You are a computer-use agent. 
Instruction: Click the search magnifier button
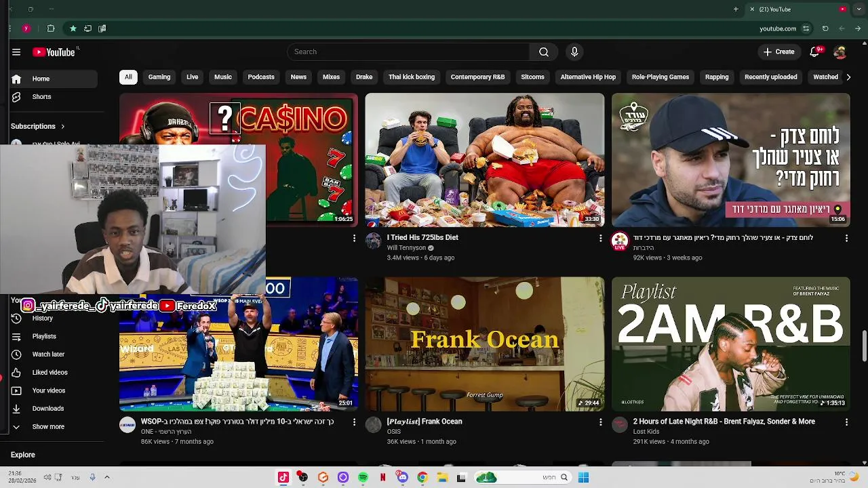544,52
